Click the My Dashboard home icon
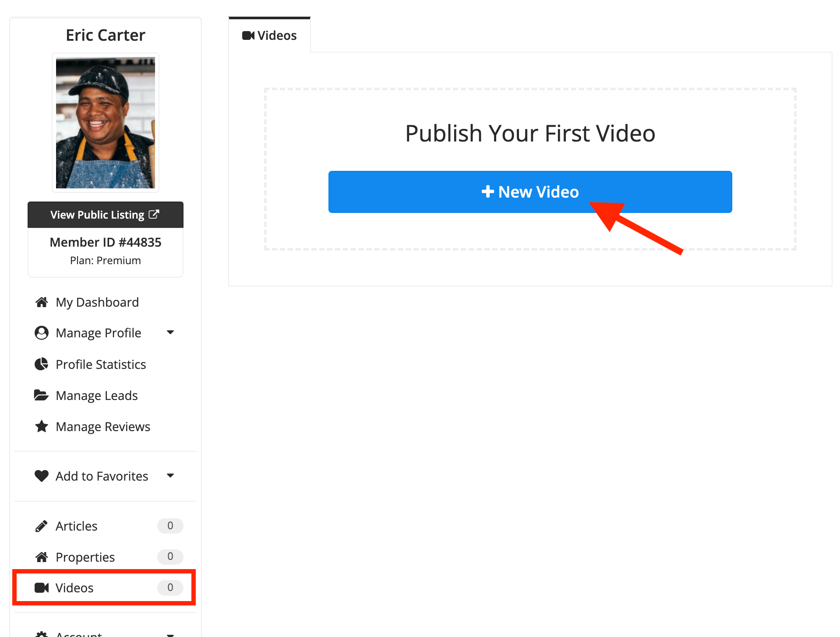The width and height of the screenshot is (840, 637). coord(42,302)
